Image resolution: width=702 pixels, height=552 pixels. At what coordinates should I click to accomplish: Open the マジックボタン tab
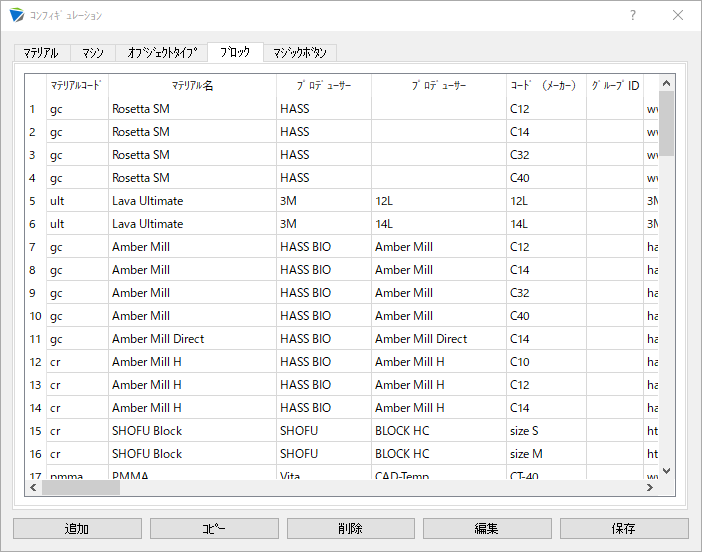point(300,53)
